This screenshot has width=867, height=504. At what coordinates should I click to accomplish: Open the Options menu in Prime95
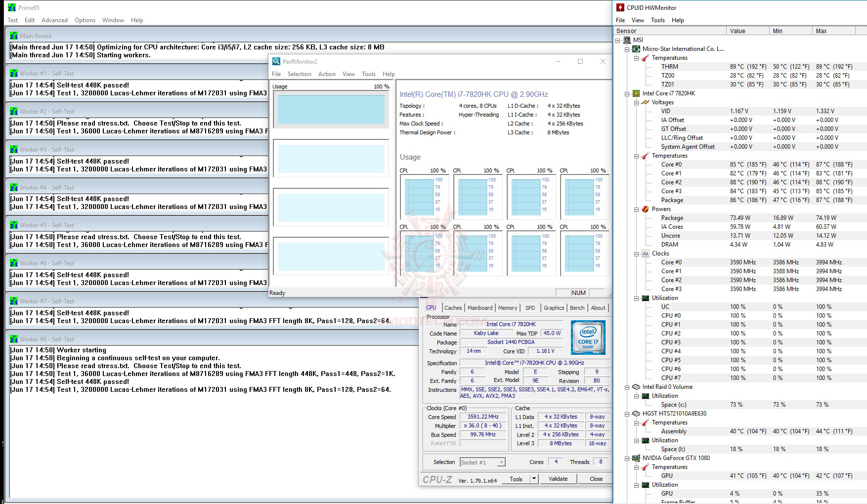(85, 20)
